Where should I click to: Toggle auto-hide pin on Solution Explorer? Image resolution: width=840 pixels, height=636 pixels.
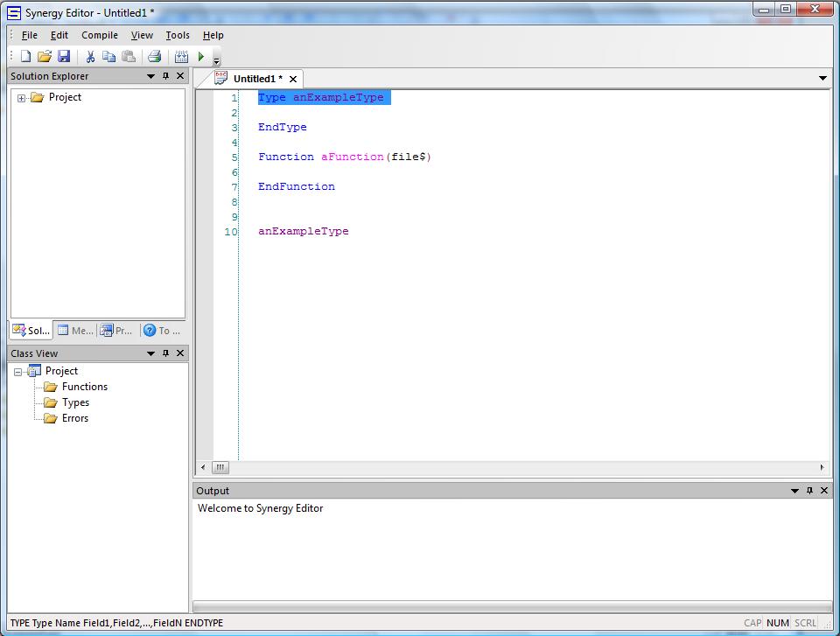(x=166, y=76)
